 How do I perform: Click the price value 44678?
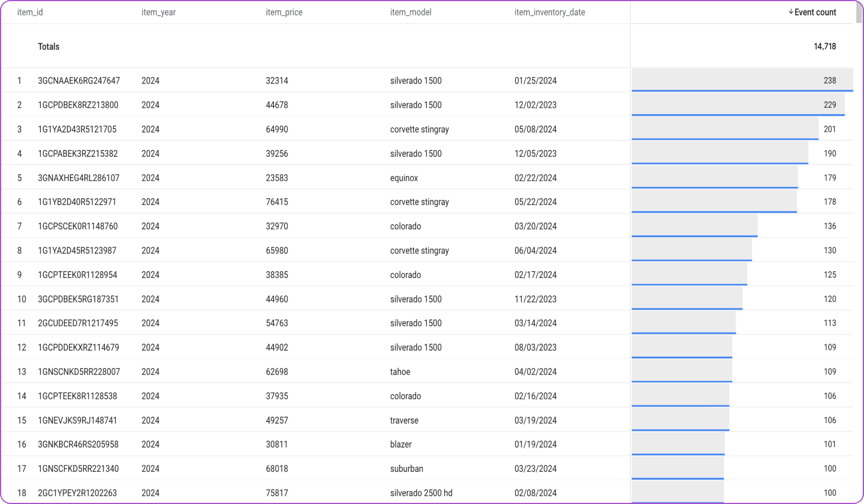277,105
